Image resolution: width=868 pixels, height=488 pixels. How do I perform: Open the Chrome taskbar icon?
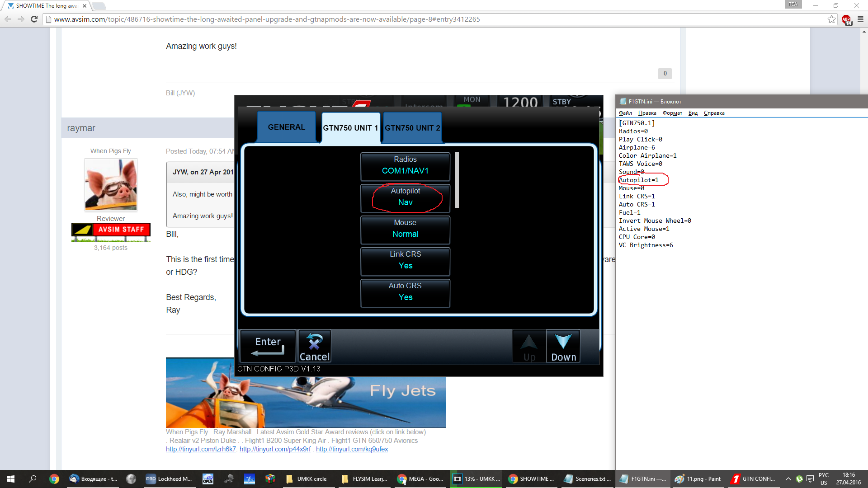click(54, 479)
